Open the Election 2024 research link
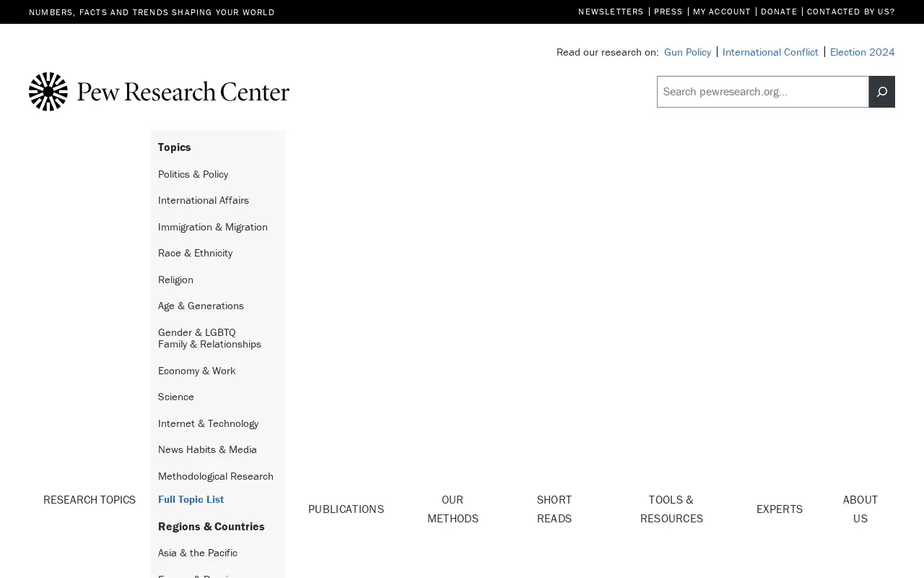924x578 pixels. pyautogui.click(x=863, y=52)
